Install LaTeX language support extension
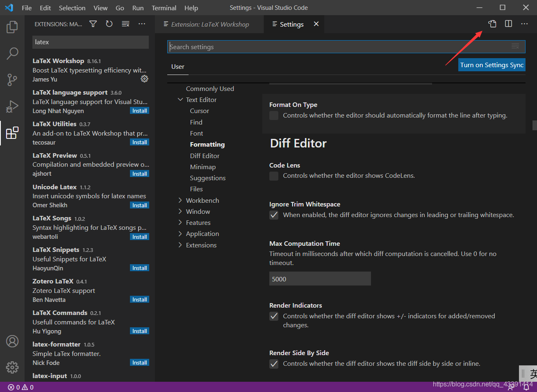The height and width of the screenshot is (392, 537). [x=139, y=111]
